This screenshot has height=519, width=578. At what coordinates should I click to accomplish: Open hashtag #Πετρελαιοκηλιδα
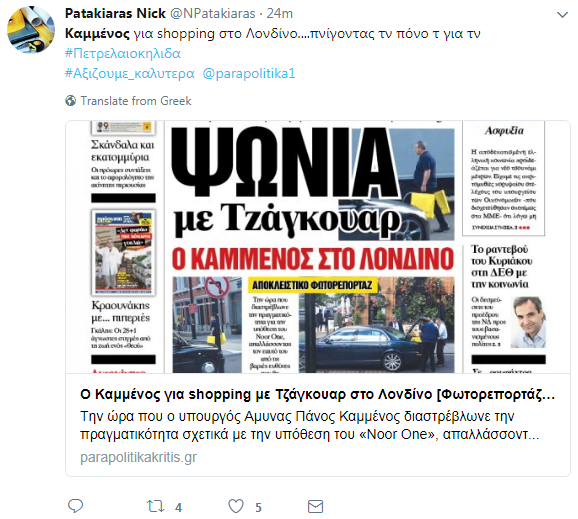pyautogui.click(x=123, y=54)
